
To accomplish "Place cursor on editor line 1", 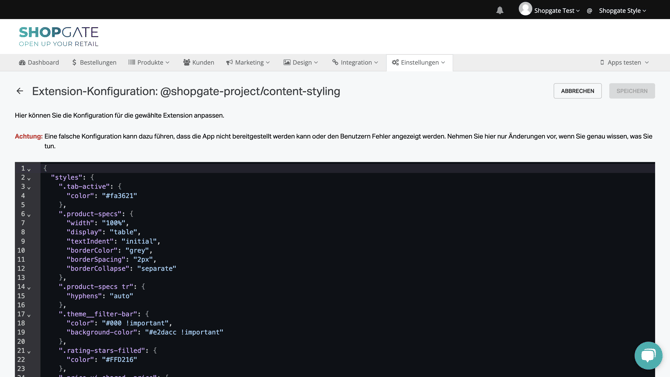I will click(x=347, y=168).
